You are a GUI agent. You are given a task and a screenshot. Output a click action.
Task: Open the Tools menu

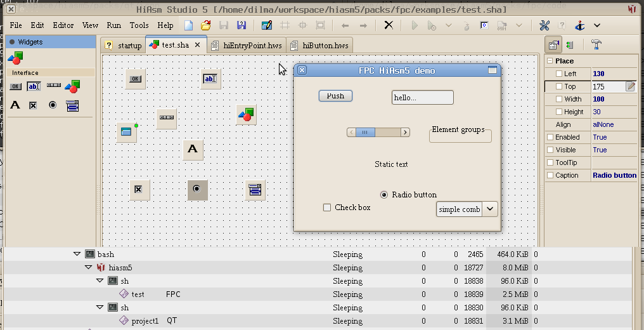[x=139, y=25]
